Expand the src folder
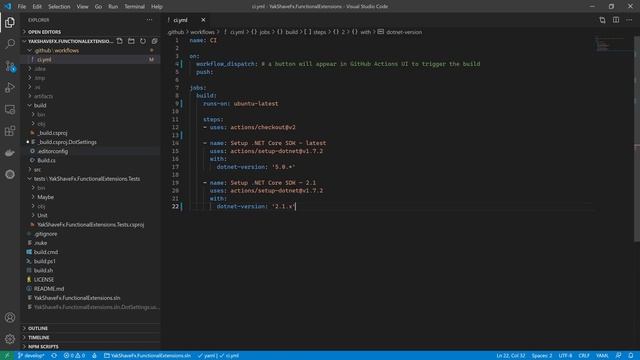This screenshot has height=360, width=640. 91,169
